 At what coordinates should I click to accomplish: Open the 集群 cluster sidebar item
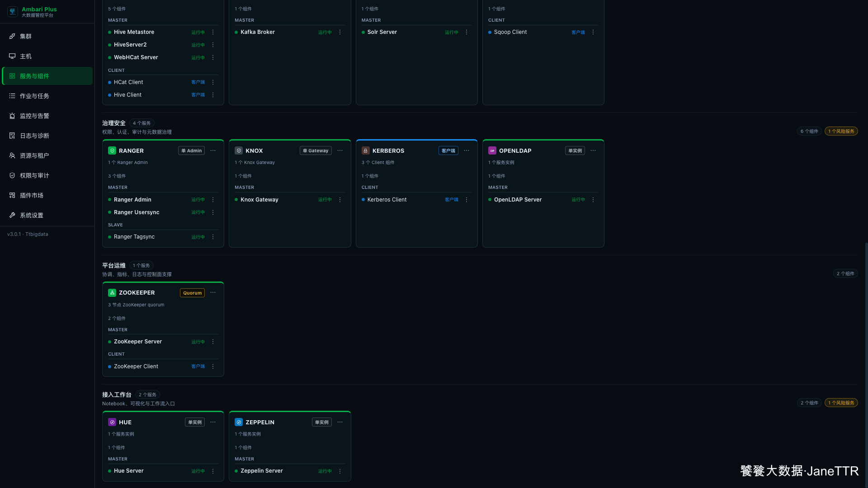pos(47,36)
